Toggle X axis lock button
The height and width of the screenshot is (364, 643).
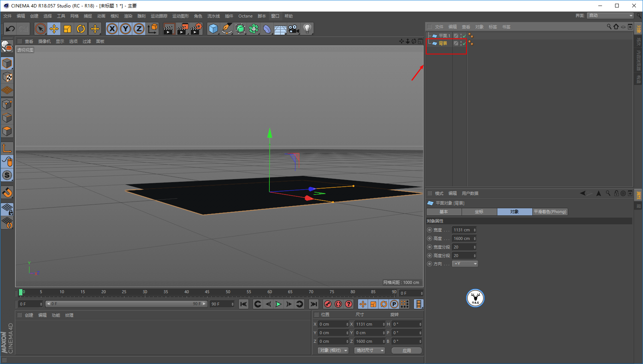(112, 29)
